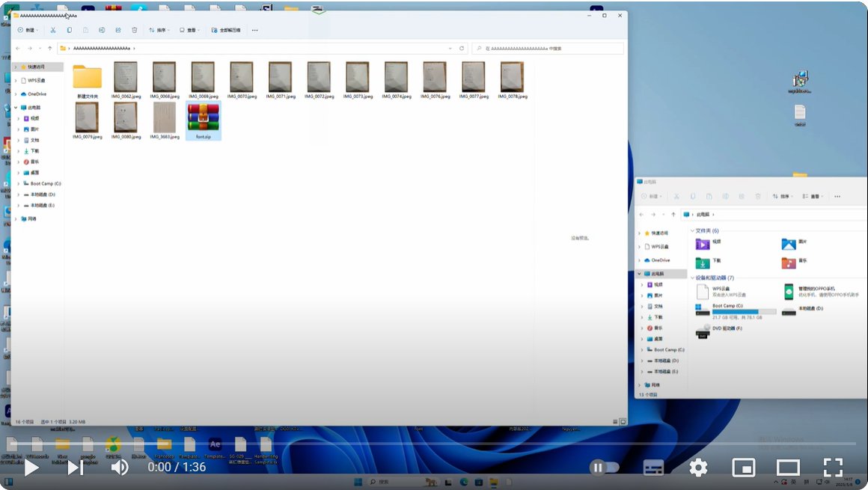Viewport: 868px width, 490px height.
Task: Play the video
Action: pos(31,468)
